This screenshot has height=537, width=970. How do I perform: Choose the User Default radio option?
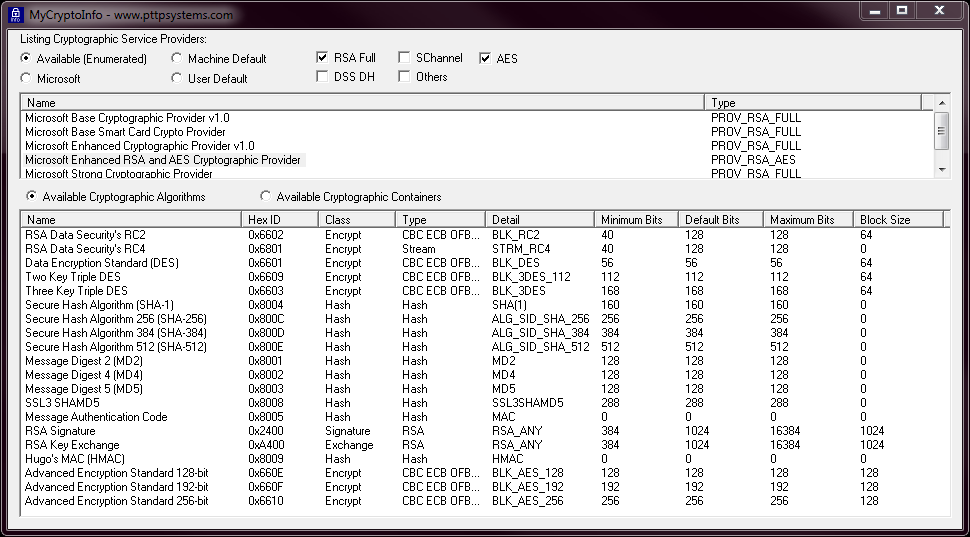(177, 78)
